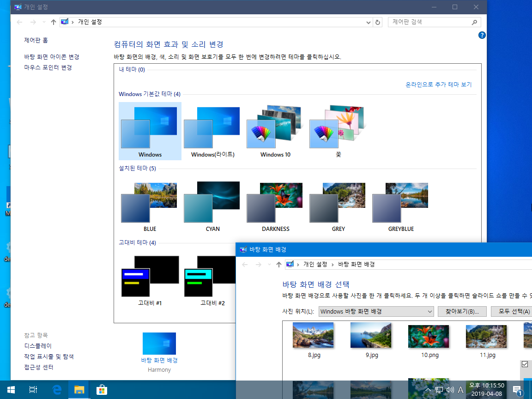This screenshot has height=399, width=532.
Task: Expand address bar history in 개인 설정 window
Action: point(369,22)
